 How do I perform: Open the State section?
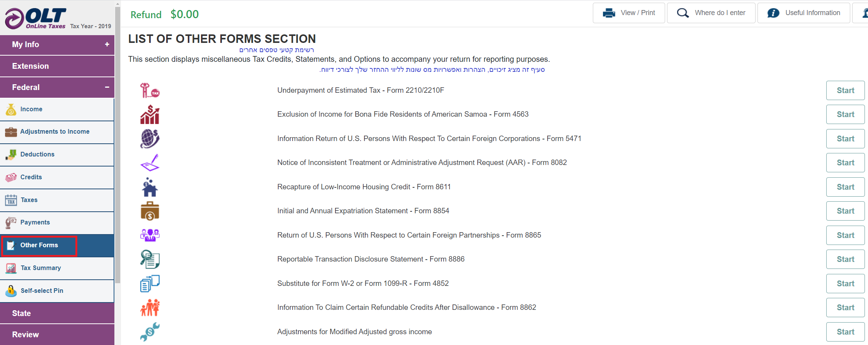pyautogui.click(x=57, y=313)
